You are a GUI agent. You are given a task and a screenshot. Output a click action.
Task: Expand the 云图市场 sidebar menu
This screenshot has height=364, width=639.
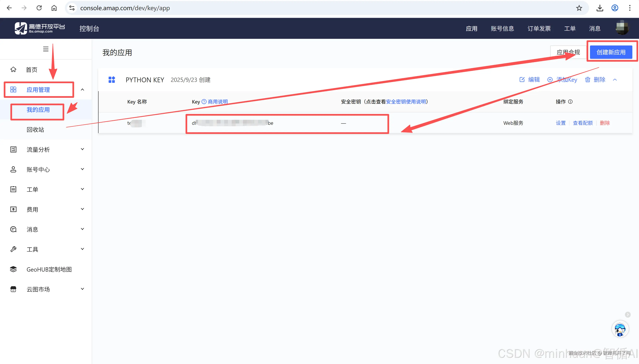82,289
